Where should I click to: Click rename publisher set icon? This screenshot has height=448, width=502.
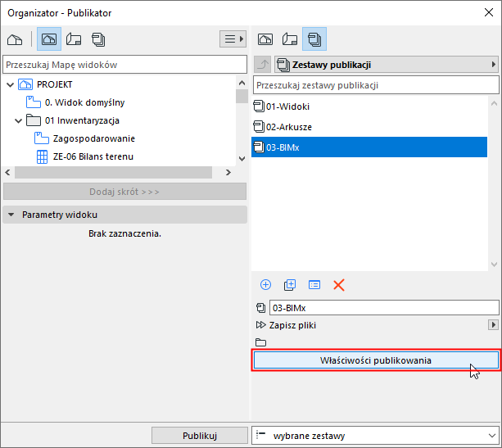tap(314, 285)
